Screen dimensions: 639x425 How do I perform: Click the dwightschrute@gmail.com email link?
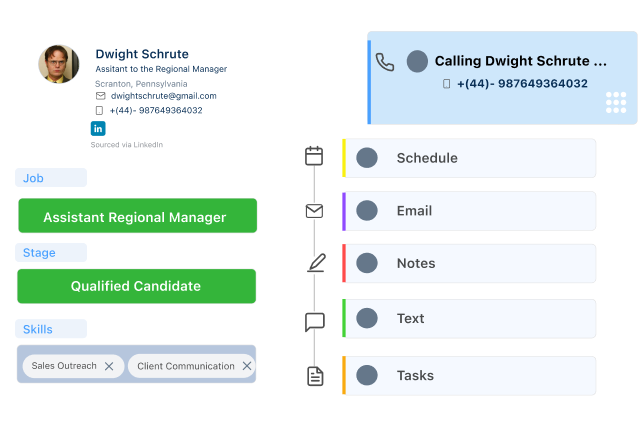click(x=163, y=96)
